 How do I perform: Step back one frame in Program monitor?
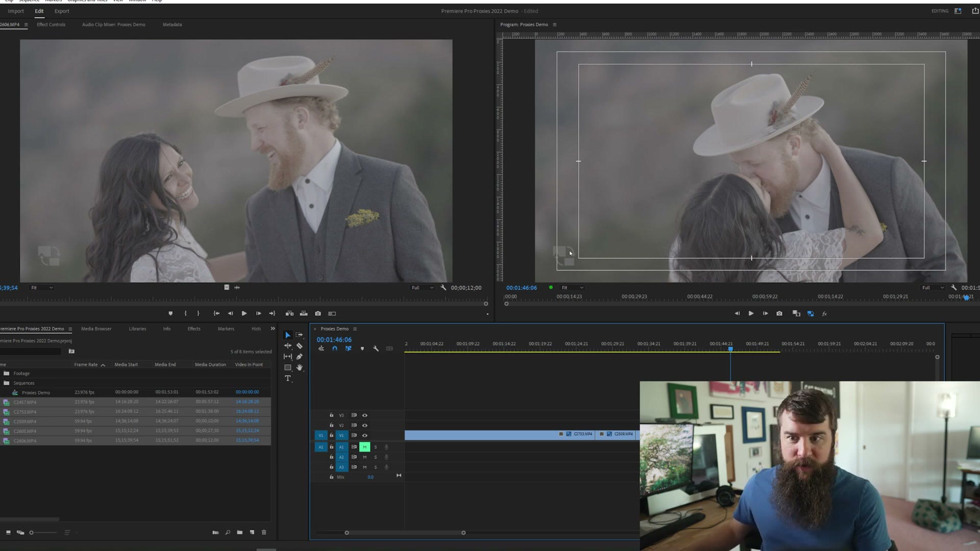[737, 313]
